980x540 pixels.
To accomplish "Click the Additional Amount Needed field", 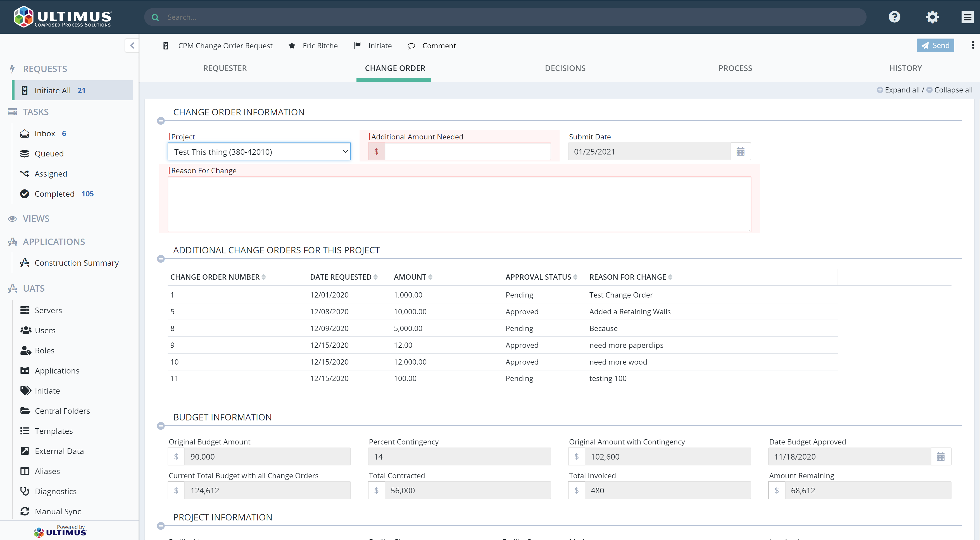I will 468,152.
